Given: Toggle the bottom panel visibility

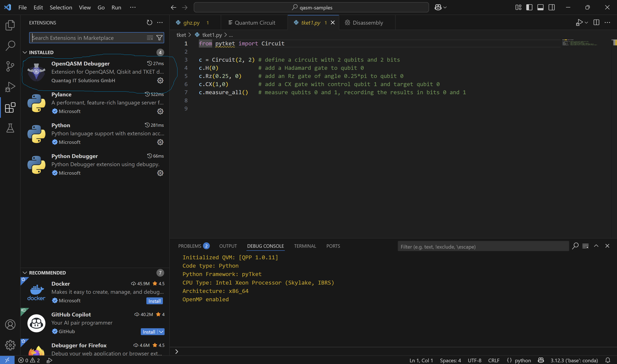Looking at the screenshot, I should pyautogui.click(x=540, y=7).
